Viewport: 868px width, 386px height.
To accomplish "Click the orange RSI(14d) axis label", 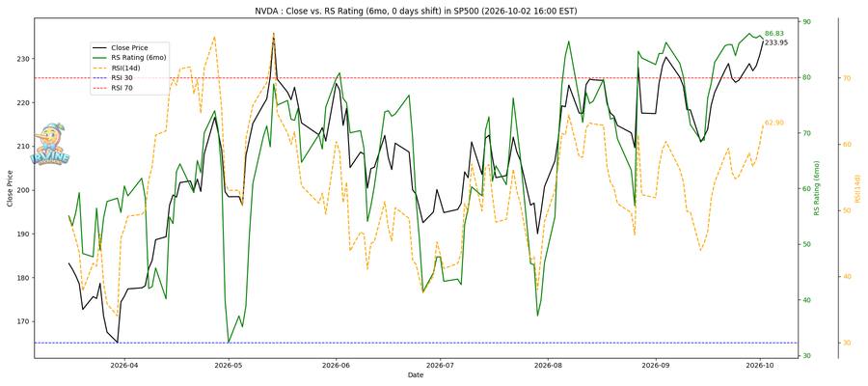I will tap(857, 188).
